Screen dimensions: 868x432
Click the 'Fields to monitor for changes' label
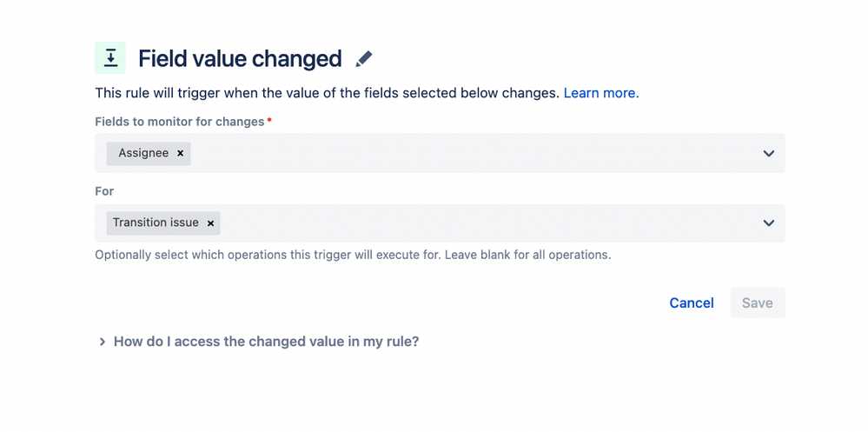(179, 122)
